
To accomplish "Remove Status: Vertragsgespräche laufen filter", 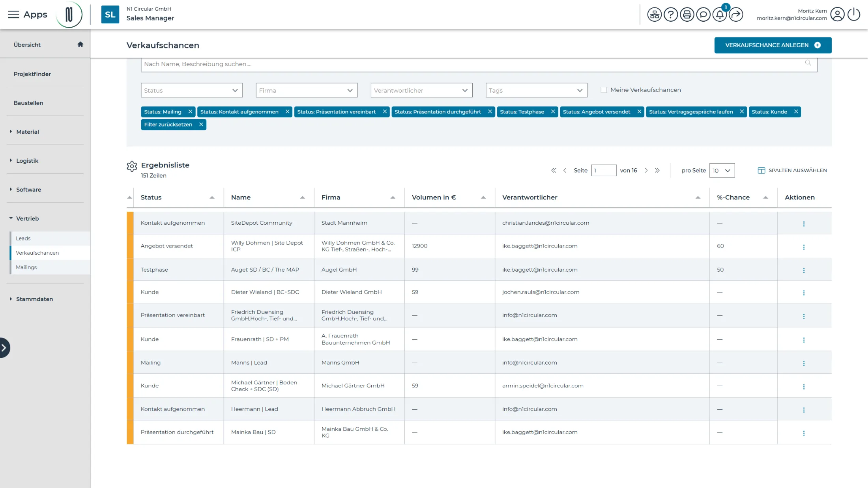I will (742, 112).
